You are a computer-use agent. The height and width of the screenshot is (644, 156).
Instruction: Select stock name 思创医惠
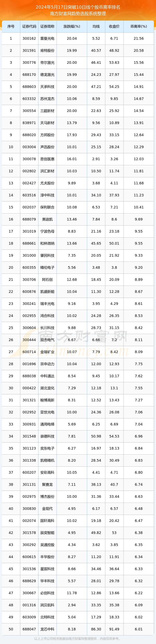pos(47,159)
